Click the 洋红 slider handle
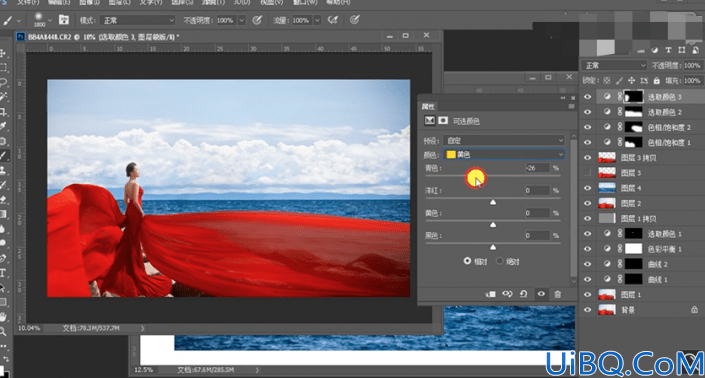 point(493,202)
